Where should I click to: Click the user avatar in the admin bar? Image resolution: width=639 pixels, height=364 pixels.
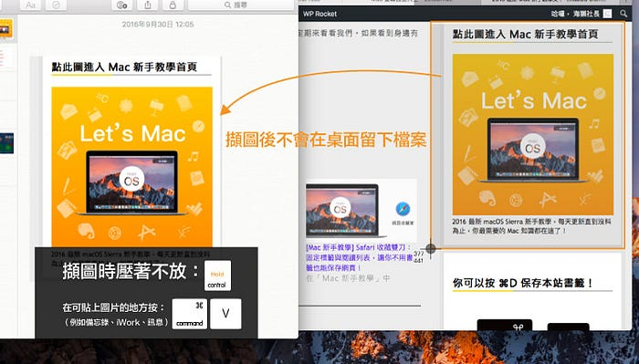(607, 14)
